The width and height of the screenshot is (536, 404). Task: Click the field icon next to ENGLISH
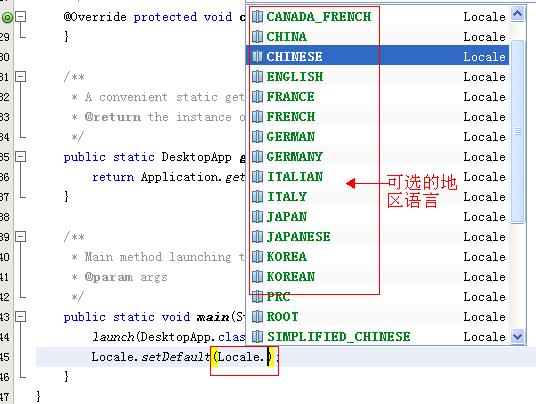tap(257, 77)
